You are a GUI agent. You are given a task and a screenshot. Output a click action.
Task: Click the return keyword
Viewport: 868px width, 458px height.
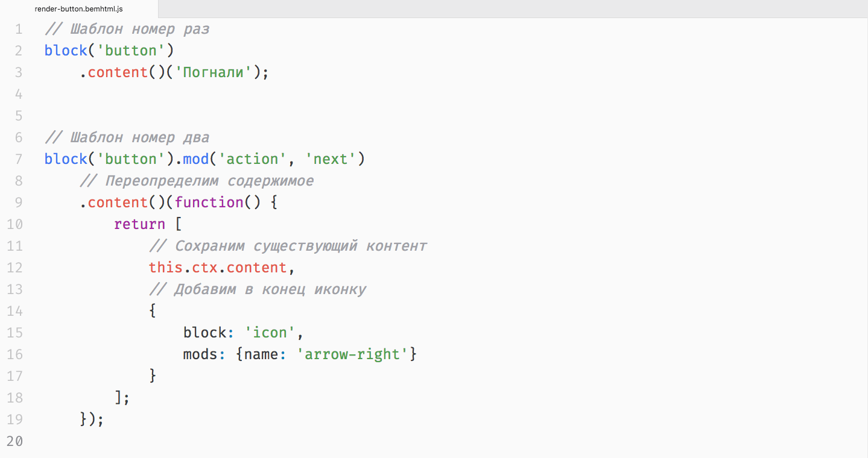(139, 224)
